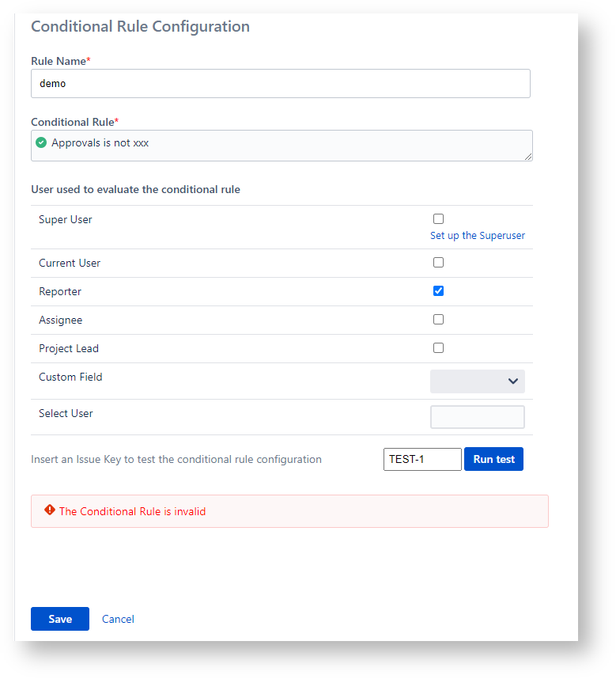Save the conditional rule configuration
Image resolution: width=616 pixels, height=679 pixels.
[x=60, y=619]
